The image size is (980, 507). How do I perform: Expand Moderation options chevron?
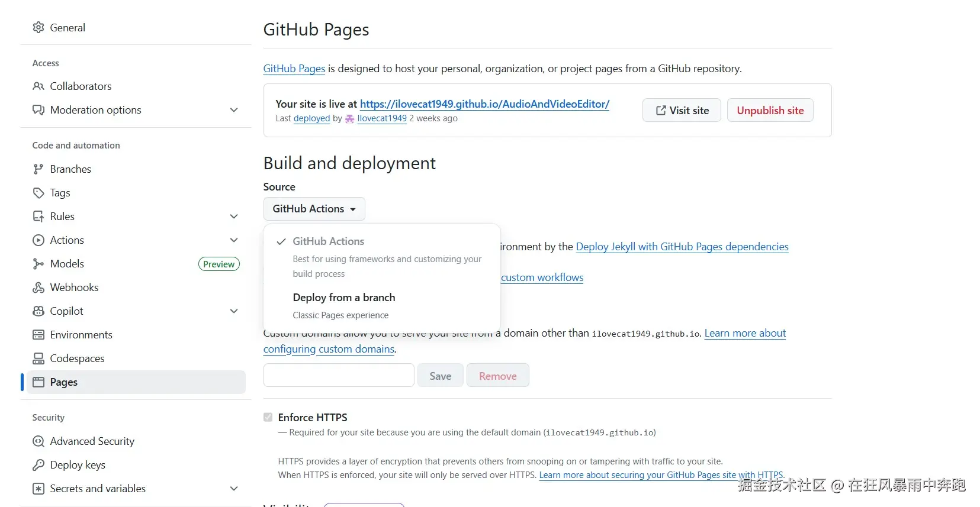pos(234,110)
